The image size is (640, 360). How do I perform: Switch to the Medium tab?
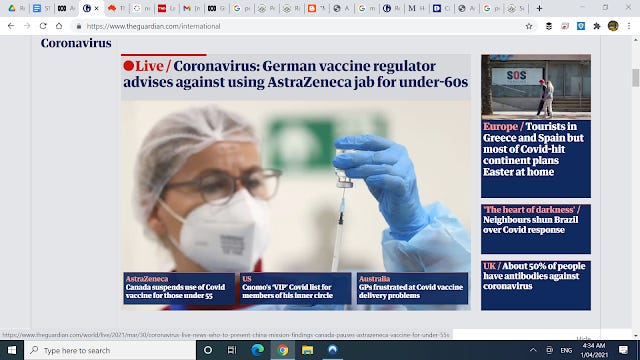click(416, 8)
